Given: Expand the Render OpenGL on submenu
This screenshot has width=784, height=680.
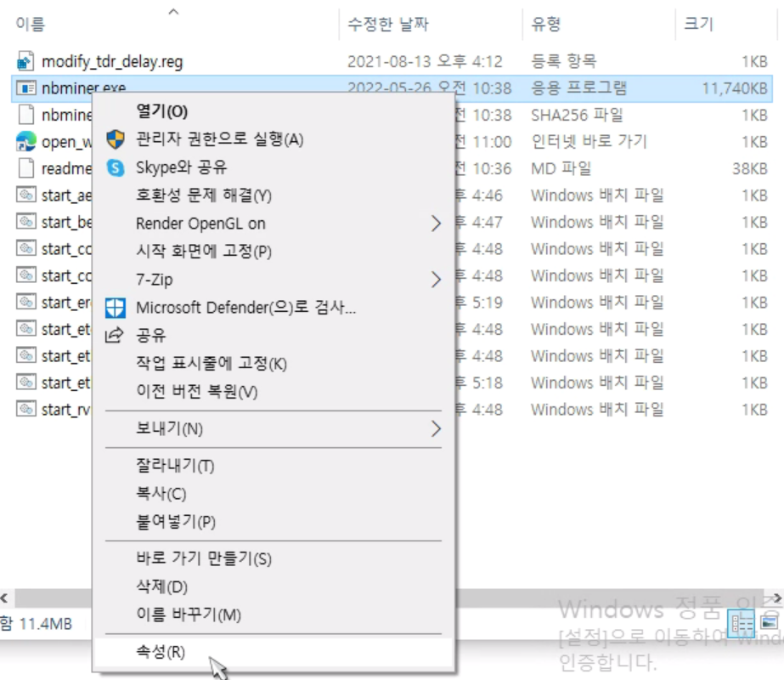Looking at the screenshot, I should click(436, 224).
